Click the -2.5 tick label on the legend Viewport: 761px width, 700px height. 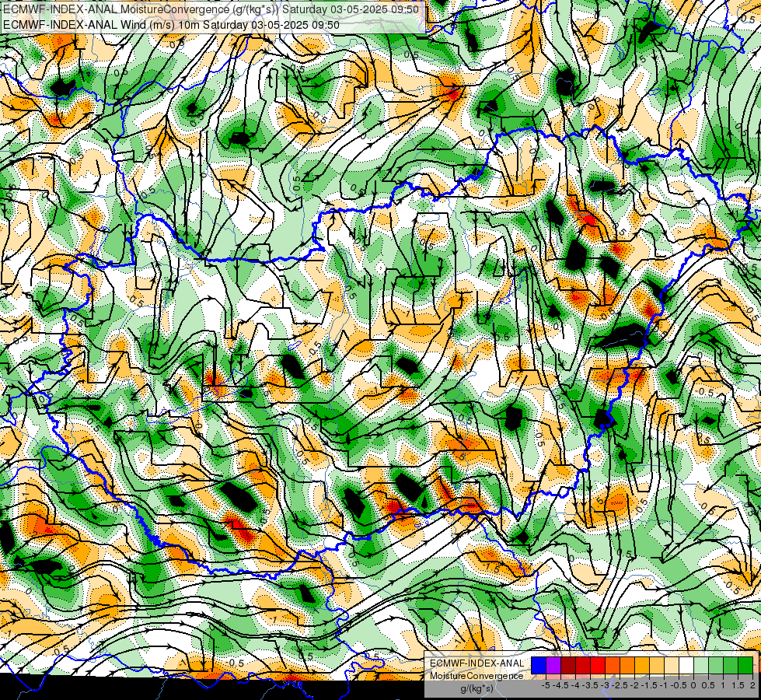pyautogui.click(x=620, y=685)
